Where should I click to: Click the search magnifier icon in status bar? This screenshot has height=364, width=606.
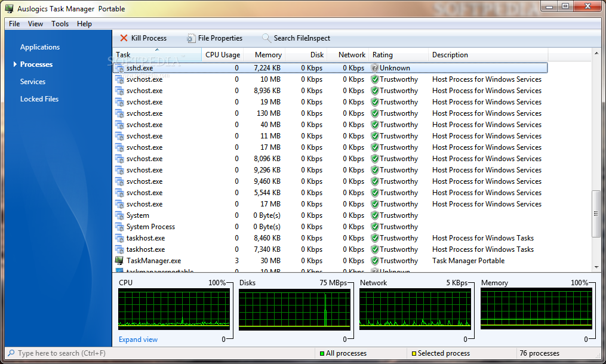[x=11, y=353]
